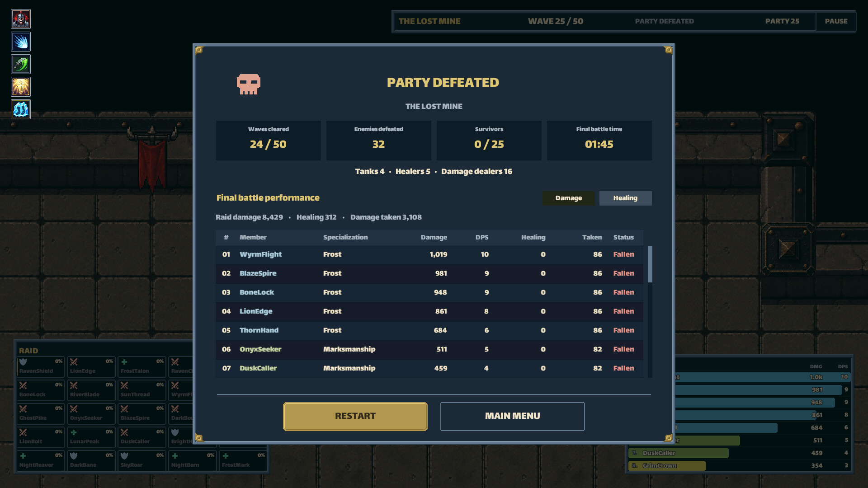Sort by the Damage column header

click(x=434, y=237)
